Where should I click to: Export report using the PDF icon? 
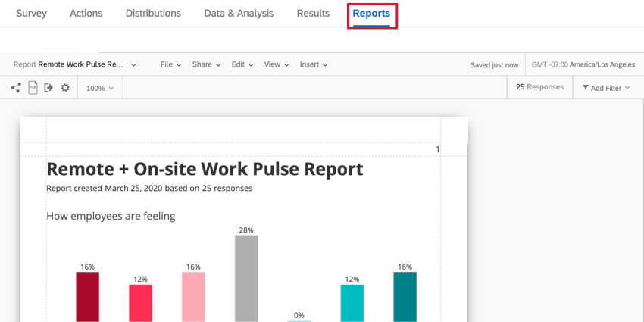click(33, 87)
